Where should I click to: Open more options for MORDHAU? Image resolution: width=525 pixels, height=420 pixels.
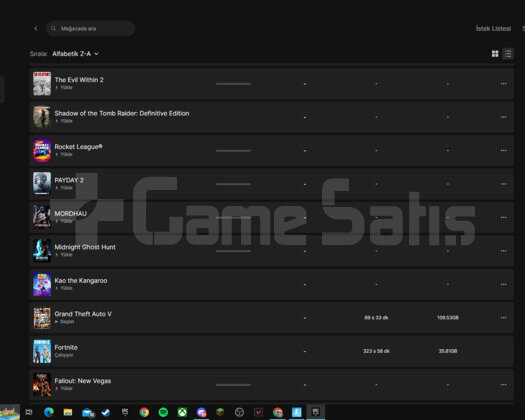(x=503, y=217)
